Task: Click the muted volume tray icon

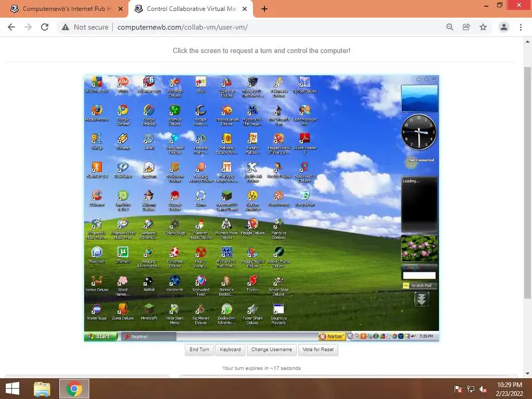Action: [483, 389]
